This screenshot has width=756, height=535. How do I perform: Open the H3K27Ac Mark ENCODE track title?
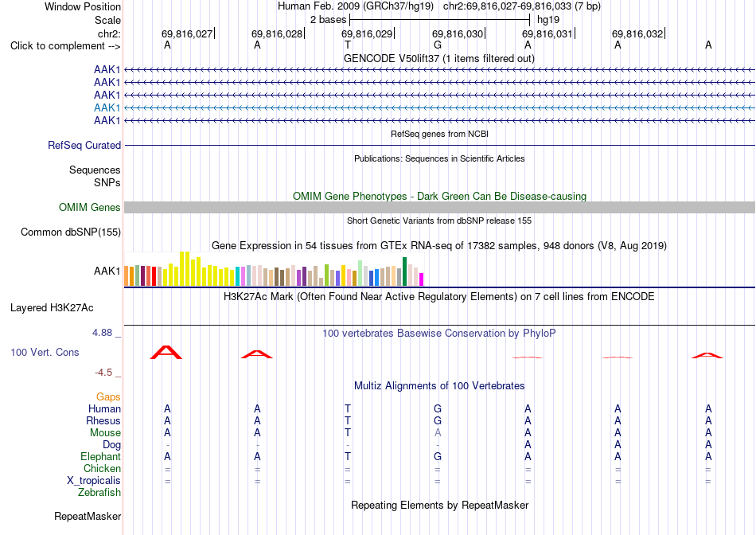point(439,296)
